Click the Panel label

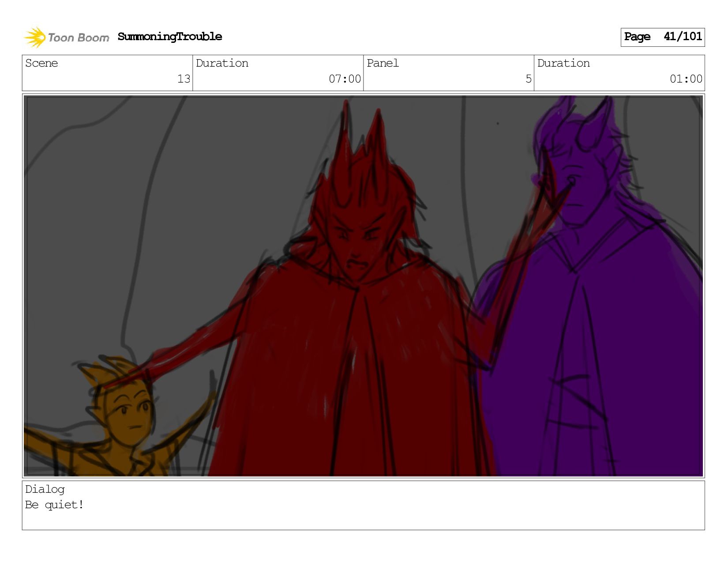pos(383,63)
